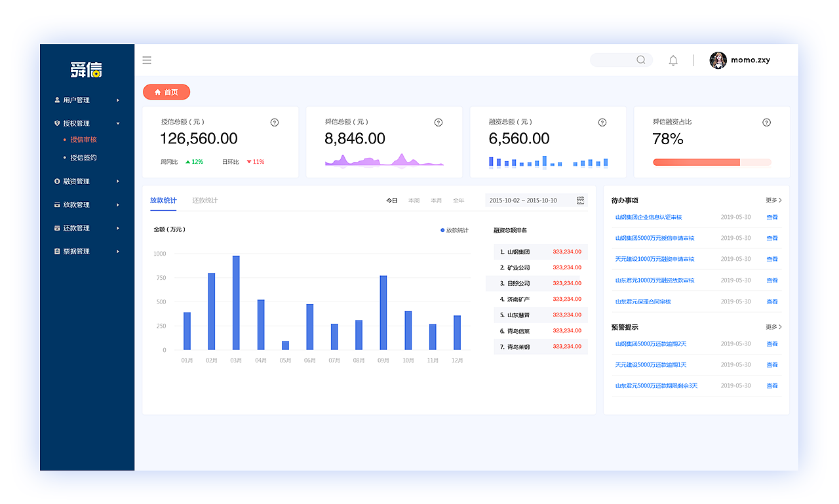Click the help icon on 舜信总额 card
Image resolution: width=839 pixels, height=504 pixels.
tap(439, 123)
